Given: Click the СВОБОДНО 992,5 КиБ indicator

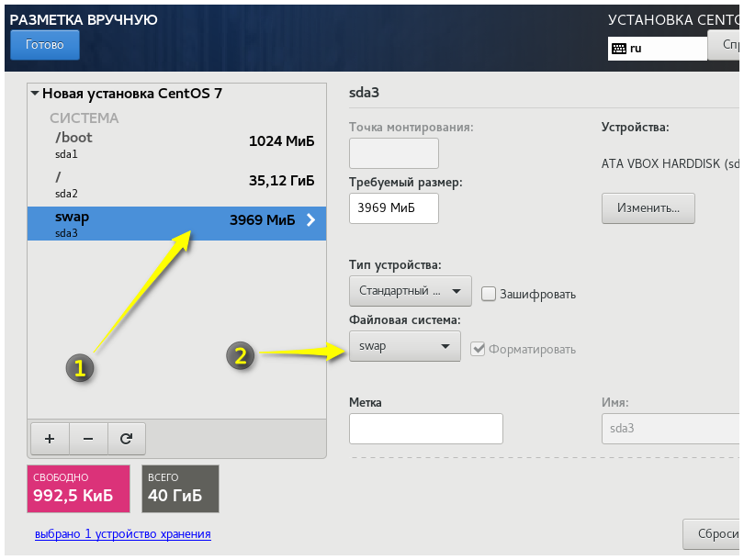Looking at the screenshot, I should coord(78,488).
